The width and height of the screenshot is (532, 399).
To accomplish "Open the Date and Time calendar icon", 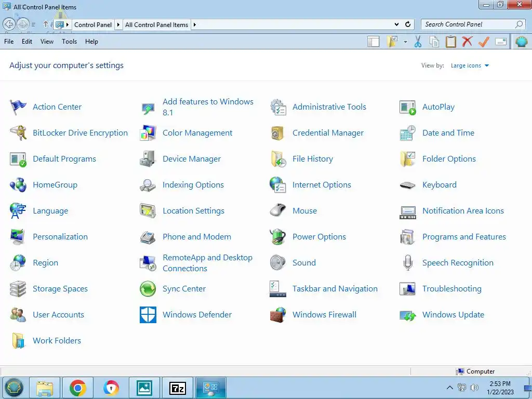I will 408,133.
